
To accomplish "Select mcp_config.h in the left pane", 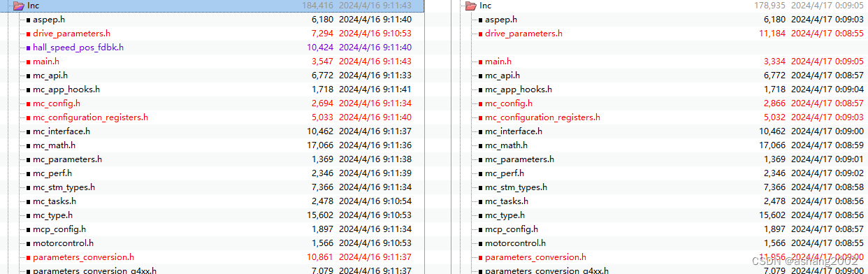I will coord(59,229).
